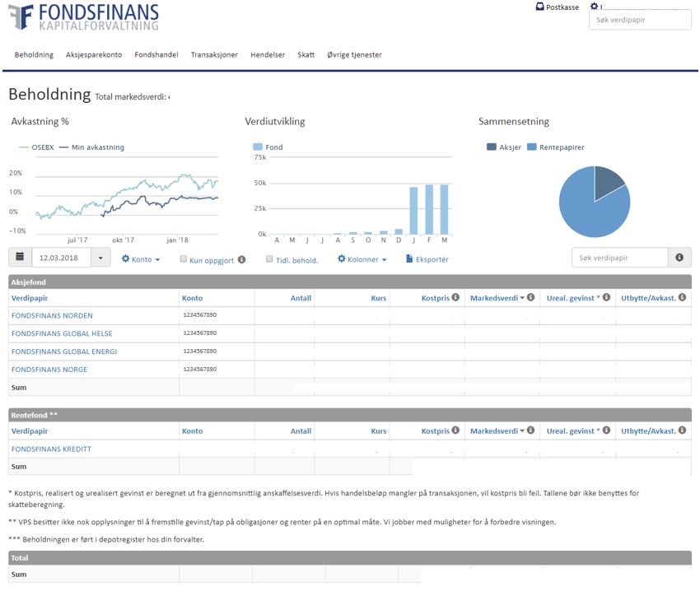Click the Eksportér document icon
Image resolution: width=700 pixels, height=591 pixels.
point(409,258)
